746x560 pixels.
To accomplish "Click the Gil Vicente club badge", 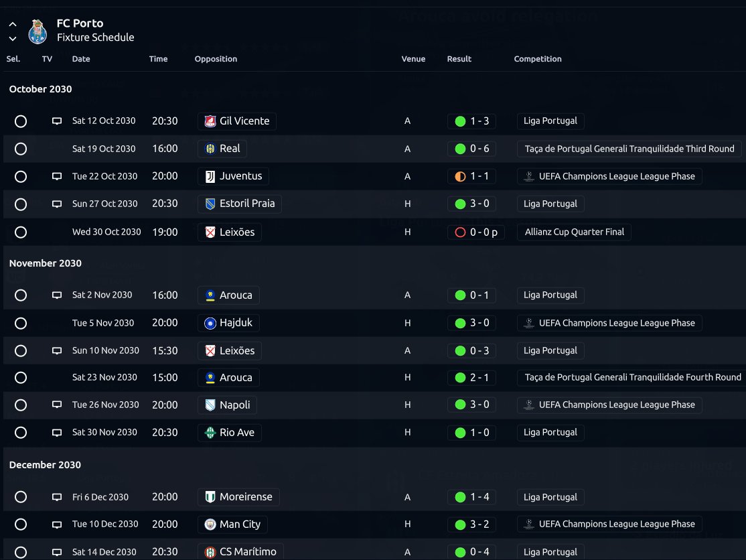I will (210, 121).
